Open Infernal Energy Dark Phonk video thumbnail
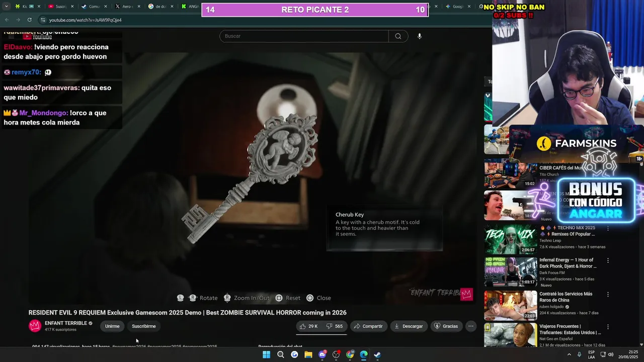This screenshot has height=362, width=644. 510,271
